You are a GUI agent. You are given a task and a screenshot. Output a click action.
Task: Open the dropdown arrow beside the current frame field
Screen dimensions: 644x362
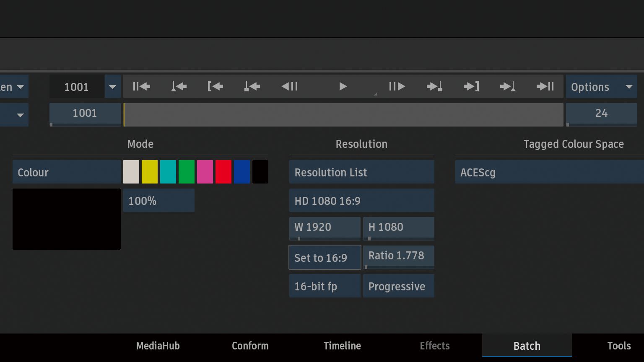click(x=112, y=87)
